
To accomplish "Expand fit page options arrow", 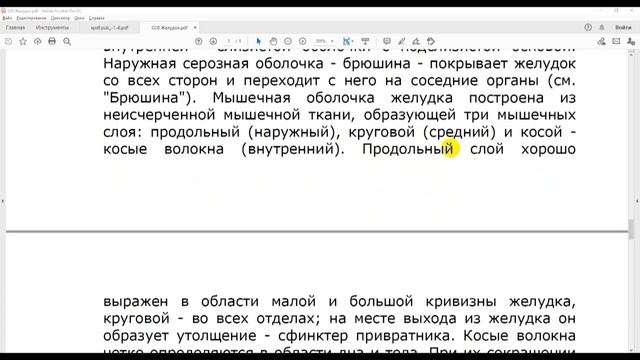I will pyautogui.click(x=352, y=41).
